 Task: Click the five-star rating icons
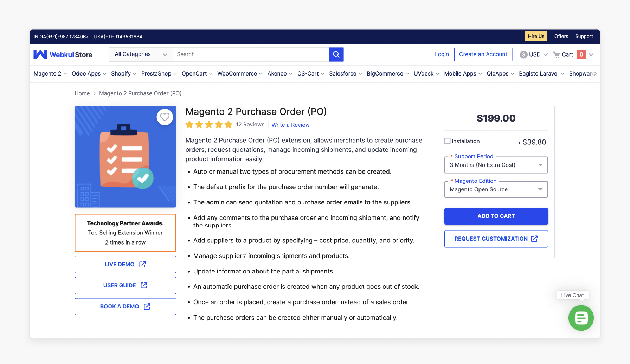click(x=209, y=124)
